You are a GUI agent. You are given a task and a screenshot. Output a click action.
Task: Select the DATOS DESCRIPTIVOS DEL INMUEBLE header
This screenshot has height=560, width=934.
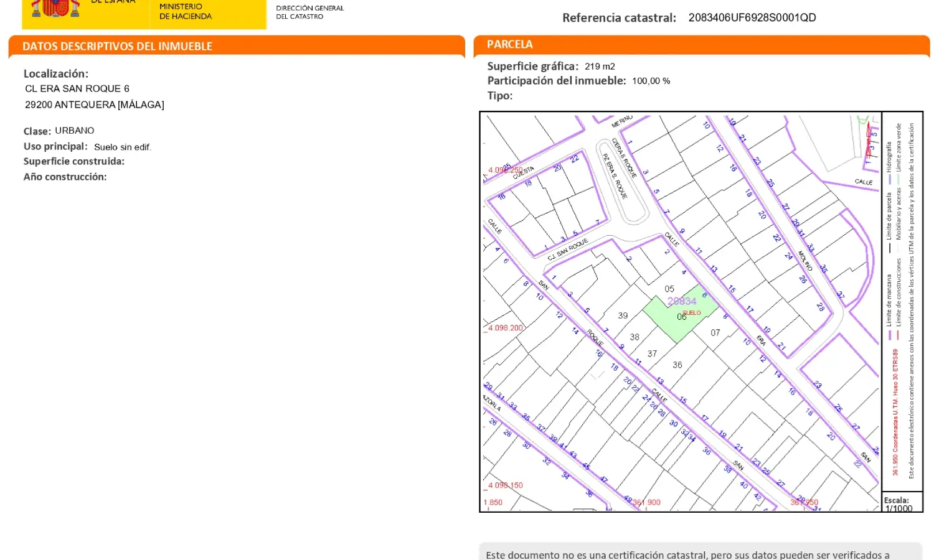(117, 46)
